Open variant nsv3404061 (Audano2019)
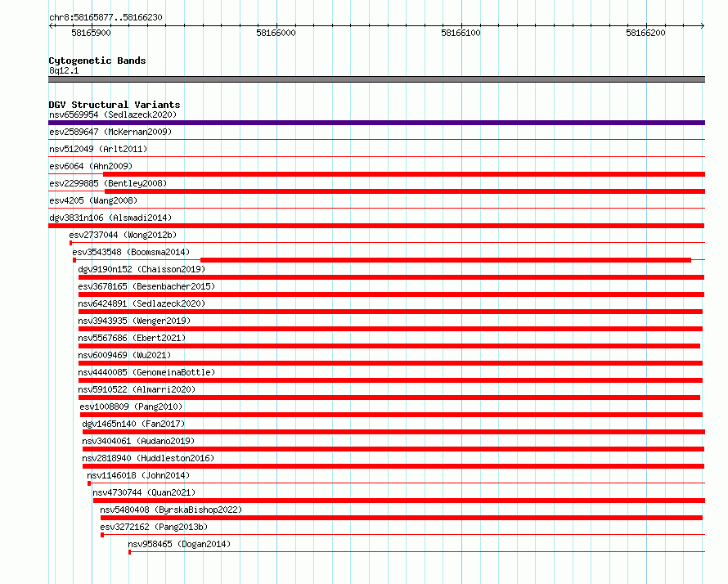The width and height of the screenshot is (728, 584). pos(138,441)
